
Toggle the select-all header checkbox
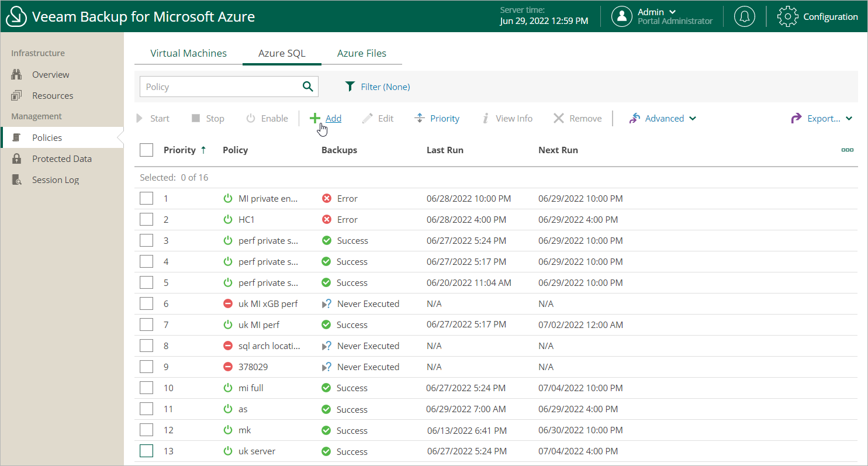pos(146,150)
